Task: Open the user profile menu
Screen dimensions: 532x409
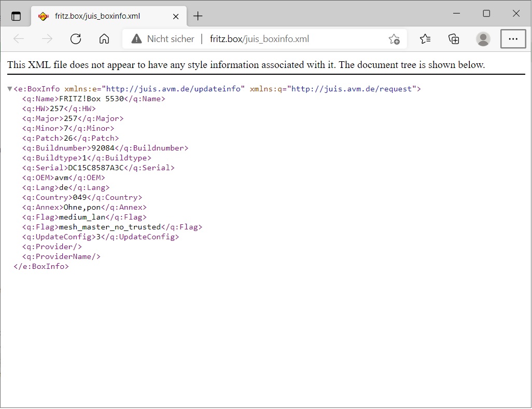Action: point(483,39)
